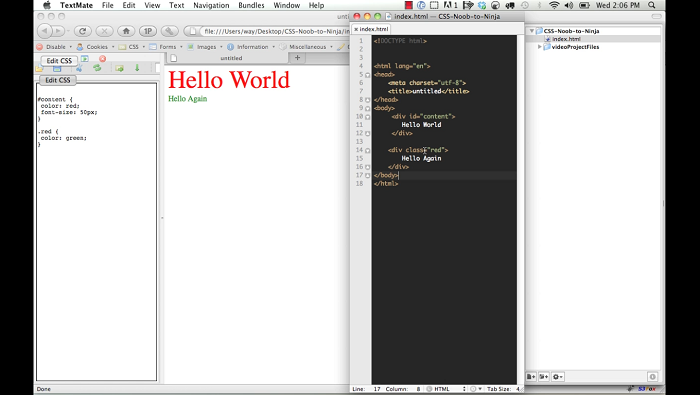Image resolution: width=700 pixels, height=395 pixels.
Task: Open Spotlight search in menu bar
Action: tap(652, 5)
